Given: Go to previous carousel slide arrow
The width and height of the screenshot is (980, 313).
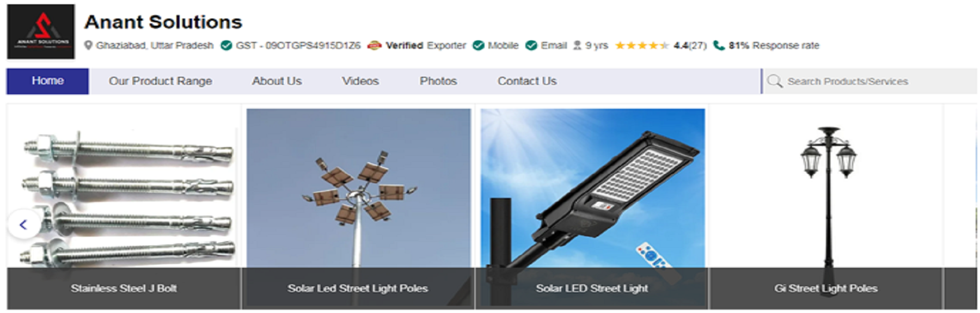Looking at the screenshot, I should pyautogui.click(x=23, y=224).
